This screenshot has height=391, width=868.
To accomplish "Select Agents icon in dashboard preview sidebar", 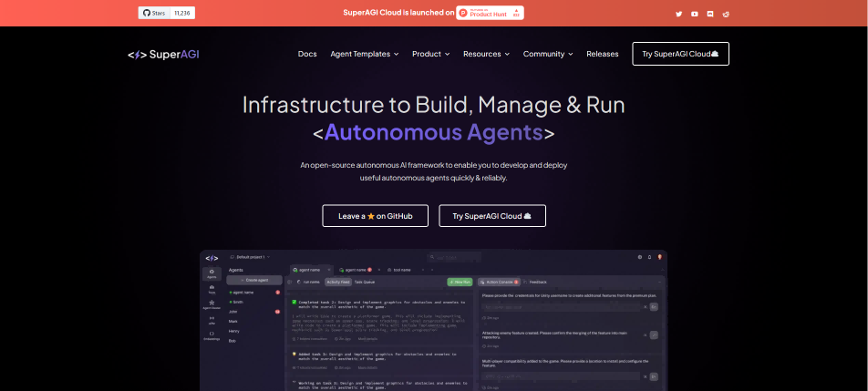I will [x=212, y=273].
